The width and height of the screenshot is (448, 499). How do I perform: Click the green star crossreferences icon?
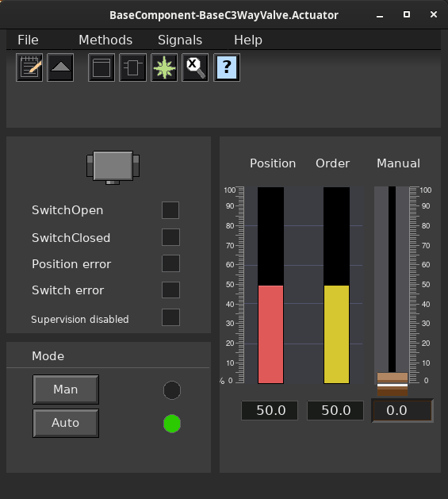click(x=164, y=67)
